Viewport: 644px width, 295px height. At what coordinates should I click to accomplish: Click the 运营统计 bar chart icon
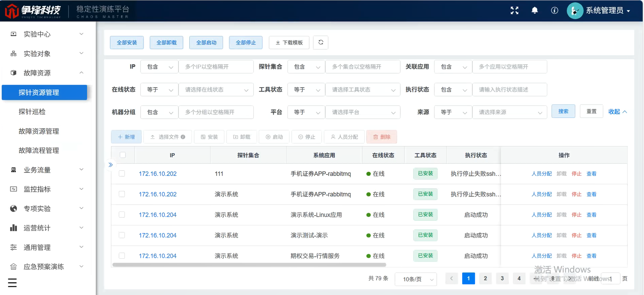13,228
